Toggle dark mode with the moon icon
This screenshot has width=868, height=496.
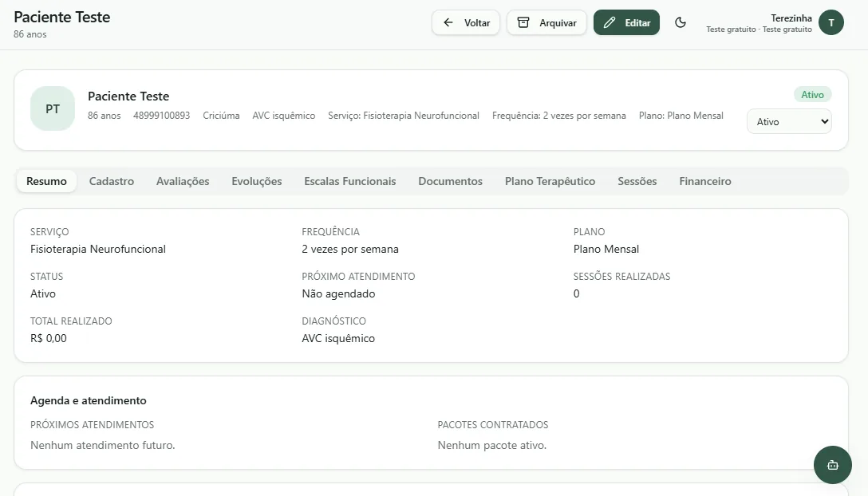(681, 22)
